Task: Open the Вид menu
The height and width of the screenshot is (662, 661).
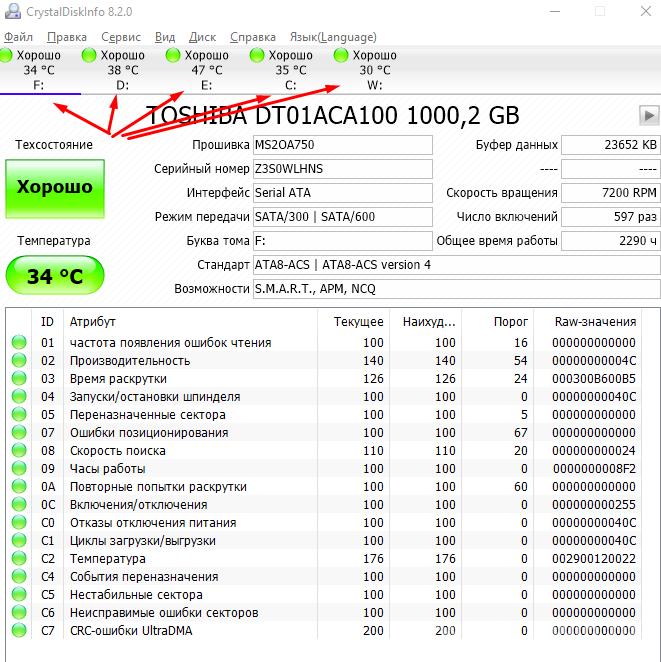Action: tap(165, 37)
